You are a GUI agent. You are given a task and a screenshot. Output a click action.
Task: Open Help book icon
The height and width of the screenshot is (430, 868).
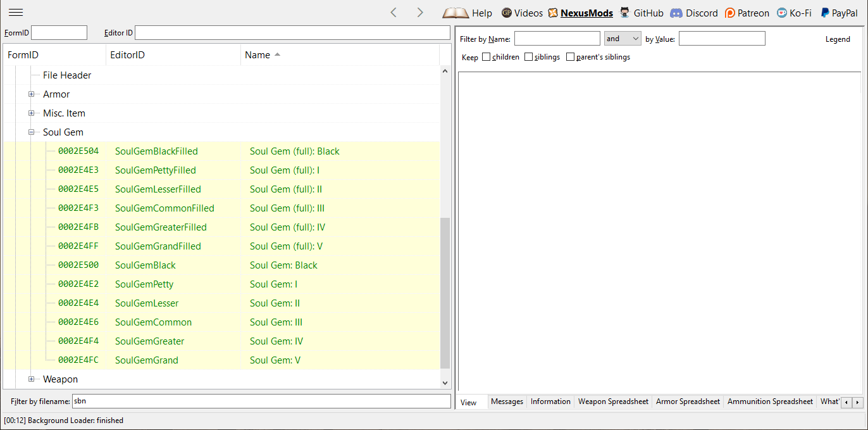456,13
